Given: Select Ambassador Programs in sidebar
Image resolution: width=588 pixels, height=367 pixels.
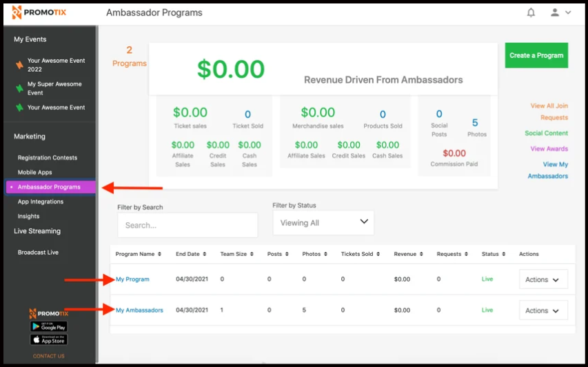Looking at the screenshot, I should (x=49, y=187).
